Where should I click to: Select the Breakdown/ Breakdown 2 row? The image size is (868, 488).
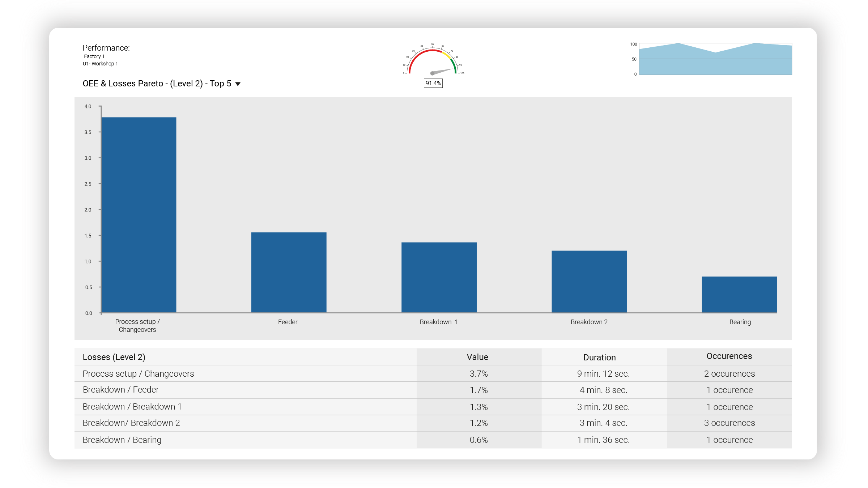point(433,423)
